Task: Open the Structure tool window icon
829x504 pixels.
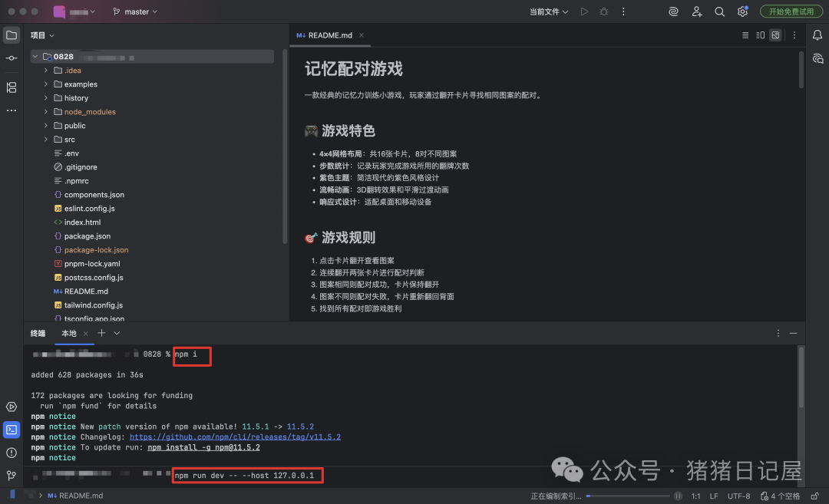Action: [11, 87]
